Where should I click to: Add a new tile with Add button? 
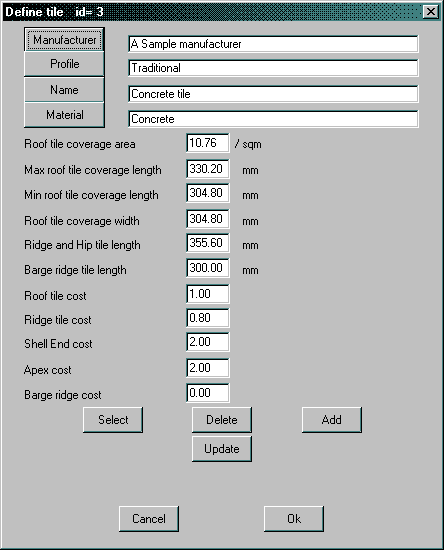[332, 420]
